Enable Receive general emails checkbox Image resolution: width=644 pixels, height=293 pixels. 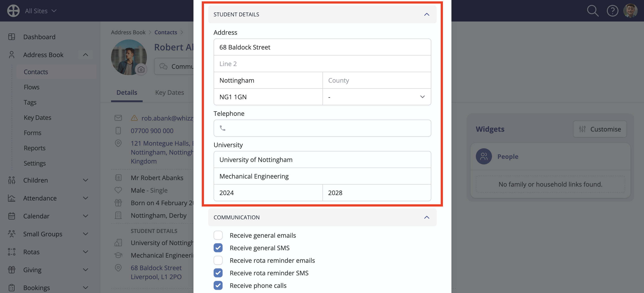click(x=218, y=235)
